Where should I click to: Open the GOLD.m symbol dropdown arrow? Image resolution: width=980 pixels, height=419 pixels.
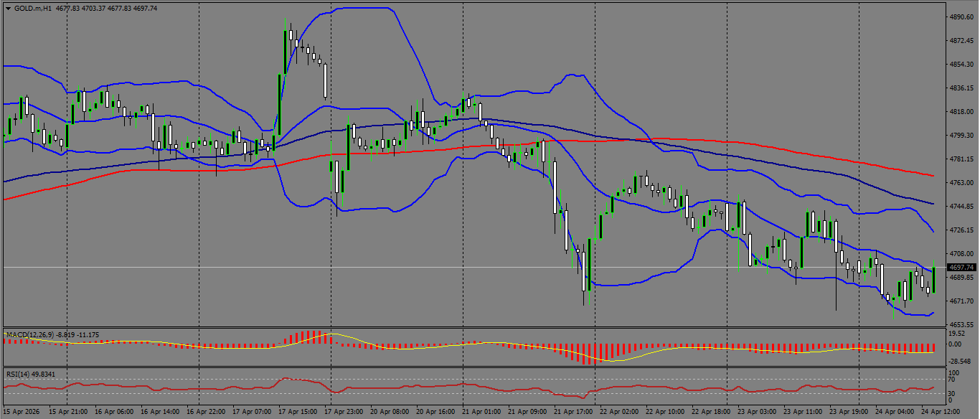pyautogui.click(x=7, y=7)
